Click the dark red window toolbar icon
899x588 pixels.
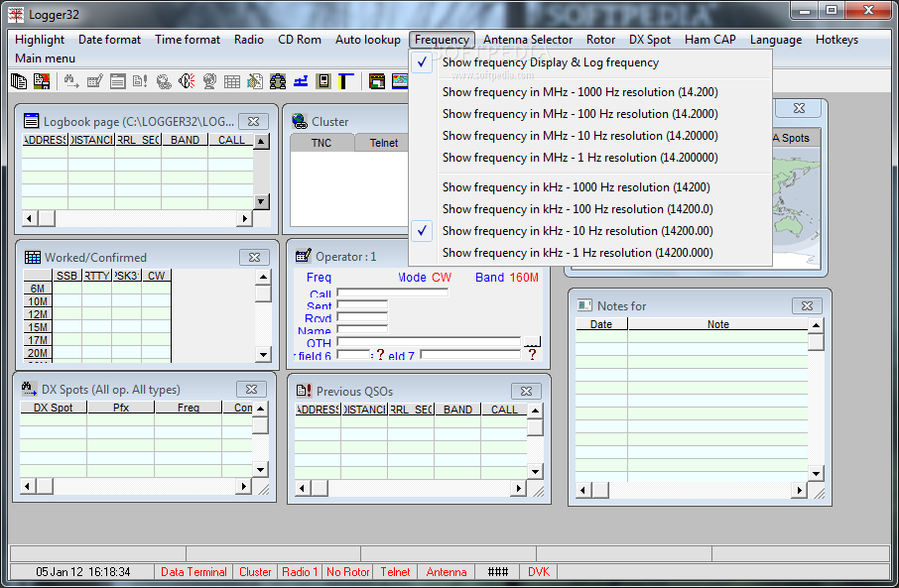click(x=377, y=81)
